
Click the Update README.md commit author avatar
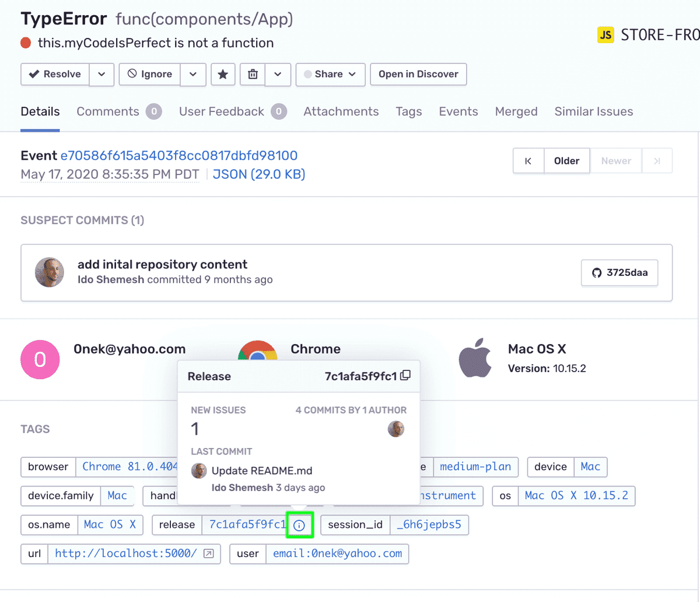click(x=199, y=471)
